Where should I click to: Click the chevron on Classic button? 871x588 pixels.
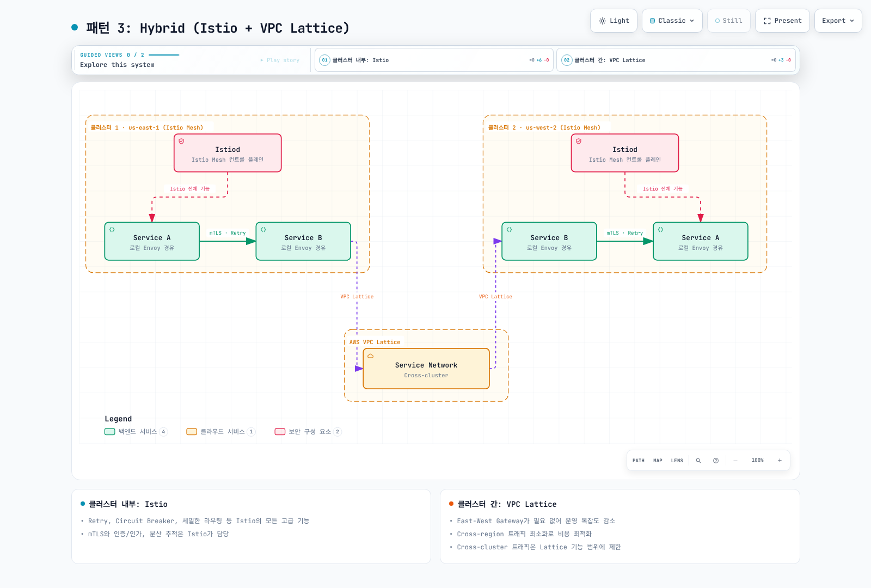tap(692, 21)
